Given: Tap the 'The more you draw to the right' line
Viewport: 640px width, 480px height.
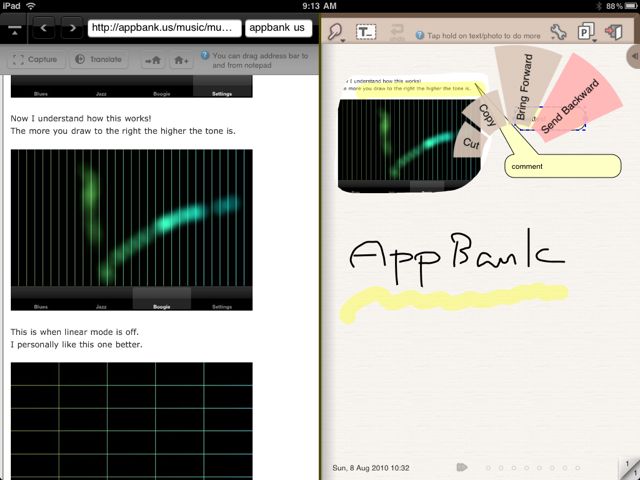Looking at the screenshot, I should coord(123,131).
